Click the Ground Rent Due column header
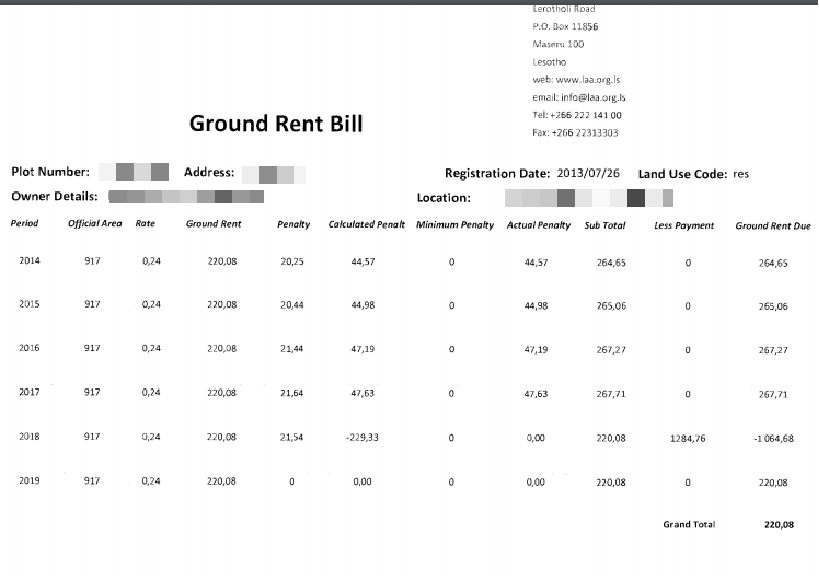The height and width of the screenshot is (582, 819). 772,226
